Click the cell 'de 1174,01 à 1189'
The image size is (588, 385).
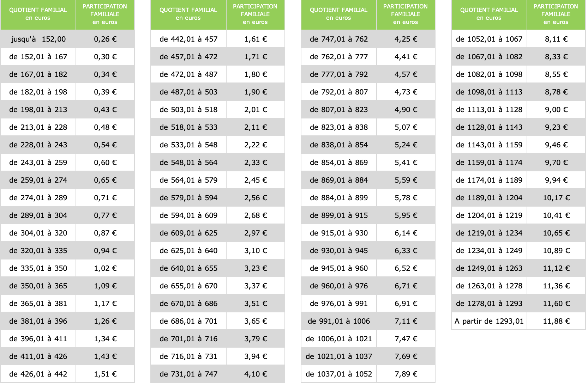(x=489, y=180)
